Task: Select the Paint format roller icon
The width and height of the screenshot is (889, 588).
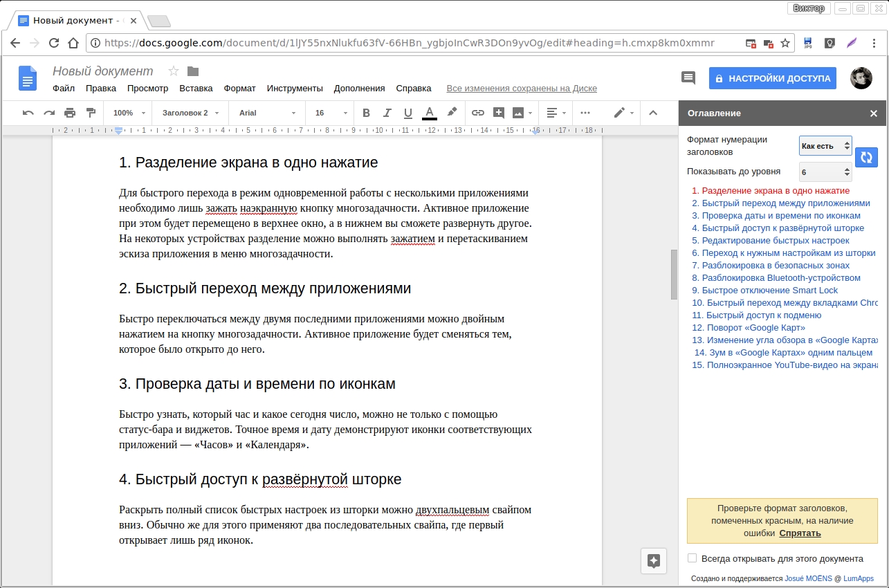Action: [91, 113]
